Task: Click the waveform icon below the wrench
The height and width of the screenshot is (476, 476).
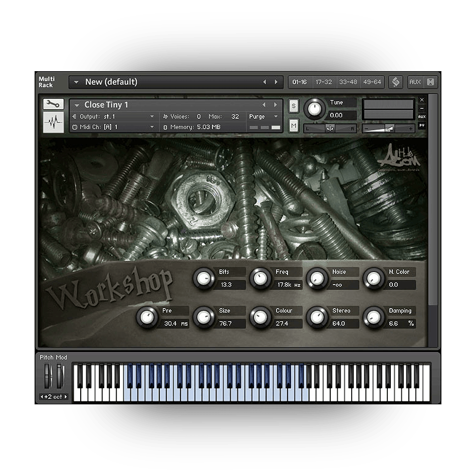Action: (x=53, y=123)
